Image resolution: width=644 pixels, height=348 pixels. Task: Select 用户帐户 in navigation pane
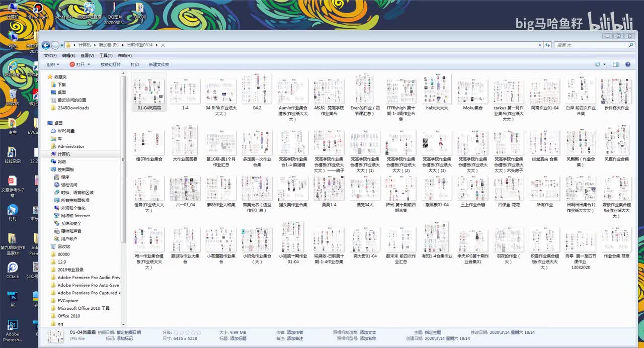[x=69, y=239]
